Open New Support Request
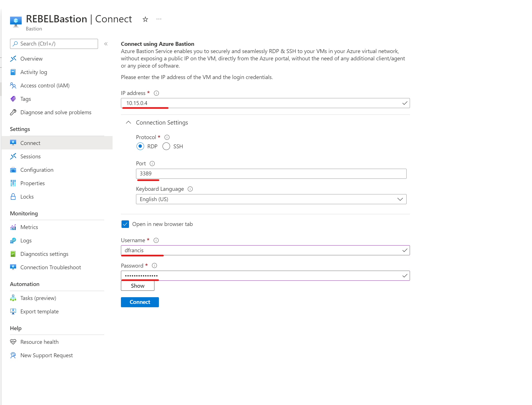This screenshot has height=405, width=532. click(46, 355)
